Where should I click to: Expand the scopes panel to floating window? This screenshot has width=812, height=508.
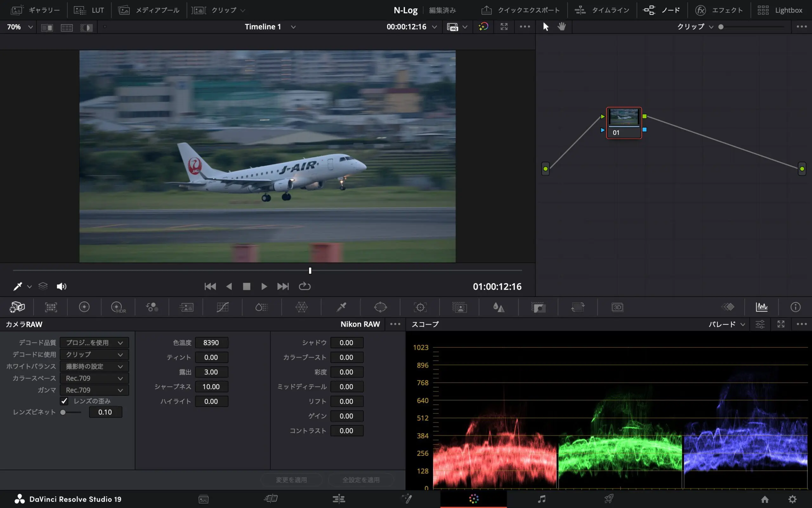[781, 324]
